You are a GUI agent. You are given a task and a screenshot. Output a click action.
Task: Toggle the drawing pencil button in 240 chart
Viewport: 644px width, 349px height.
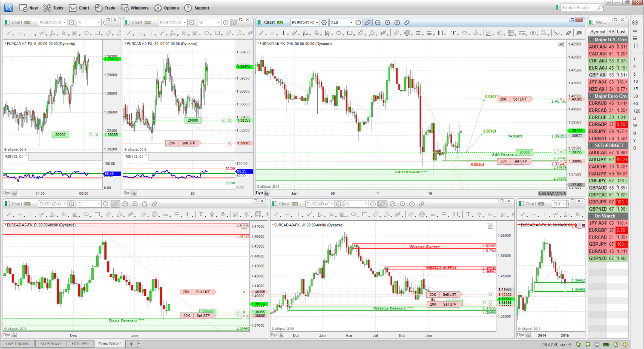click(x=368, y=22)
